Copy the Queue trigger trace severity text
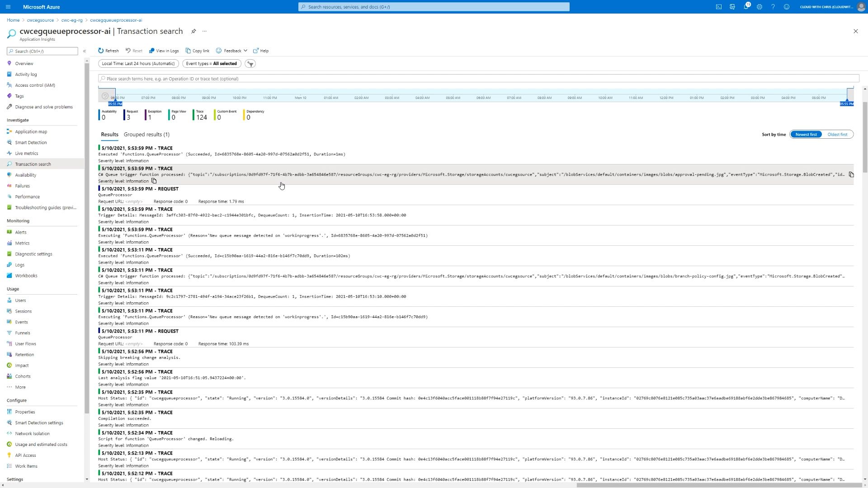 coord(154,181)
